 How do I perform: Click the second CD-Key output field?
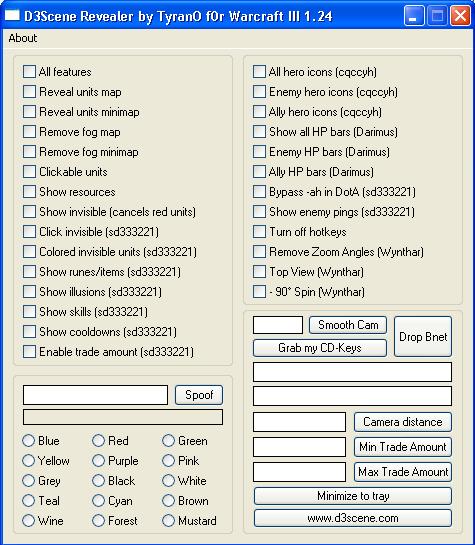click(x=352, y=396)
